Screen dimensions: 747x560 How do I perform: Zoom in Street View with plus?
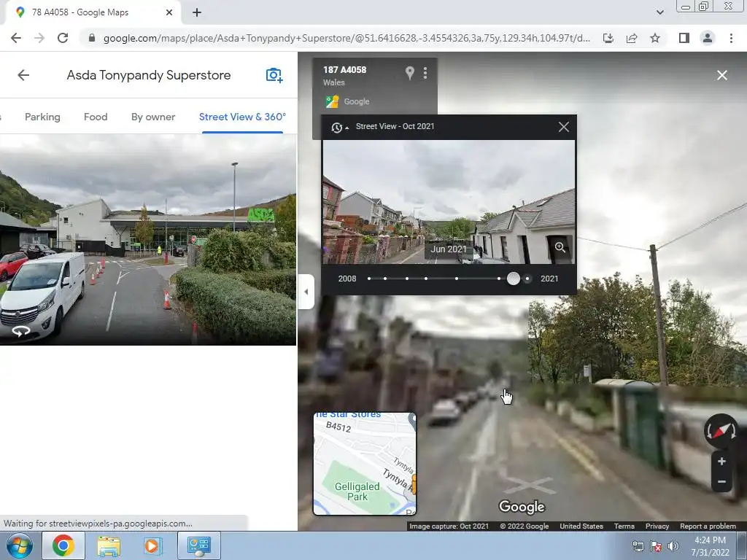coord(721,461)
